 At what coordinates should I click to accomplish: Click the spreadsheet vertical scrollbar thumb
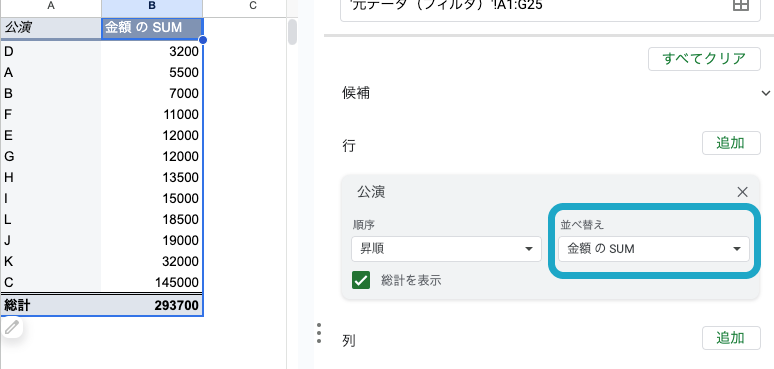pyautogui.click(x=292, y=32)
